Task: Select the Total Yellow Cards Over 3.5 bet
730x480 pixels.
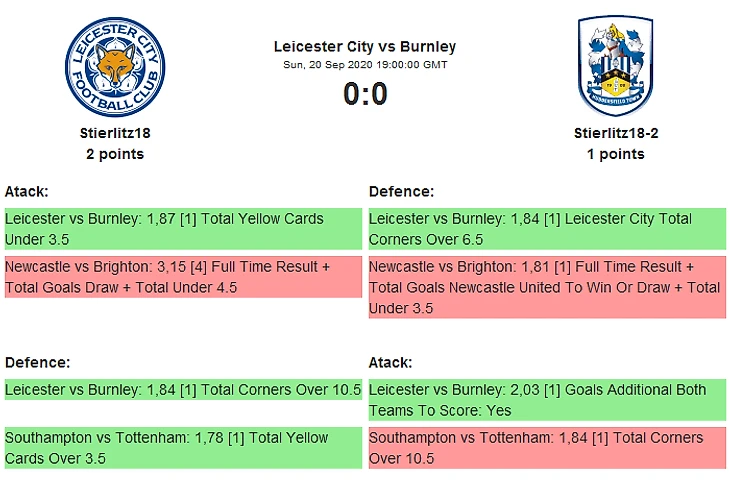Action: 182,447
